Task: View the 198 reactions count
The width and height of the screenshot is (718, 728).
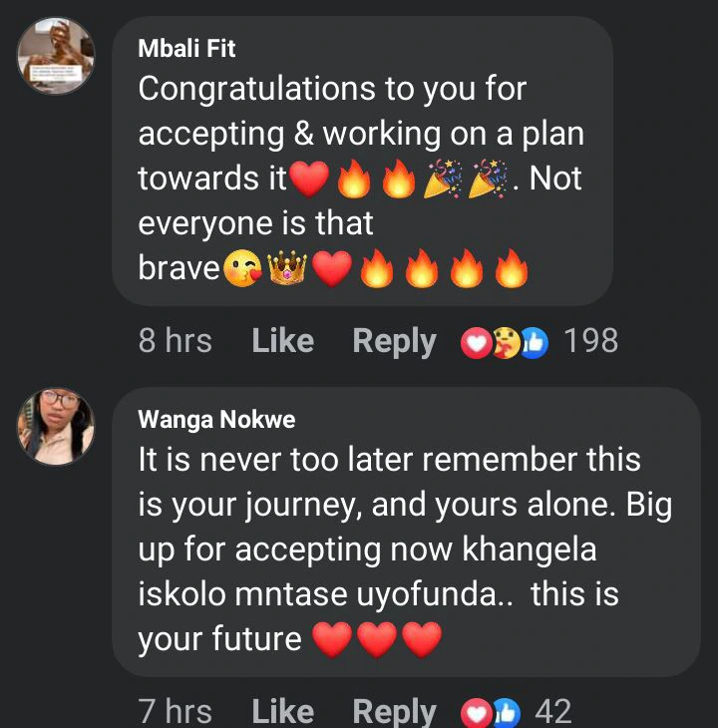Action: 590,341
